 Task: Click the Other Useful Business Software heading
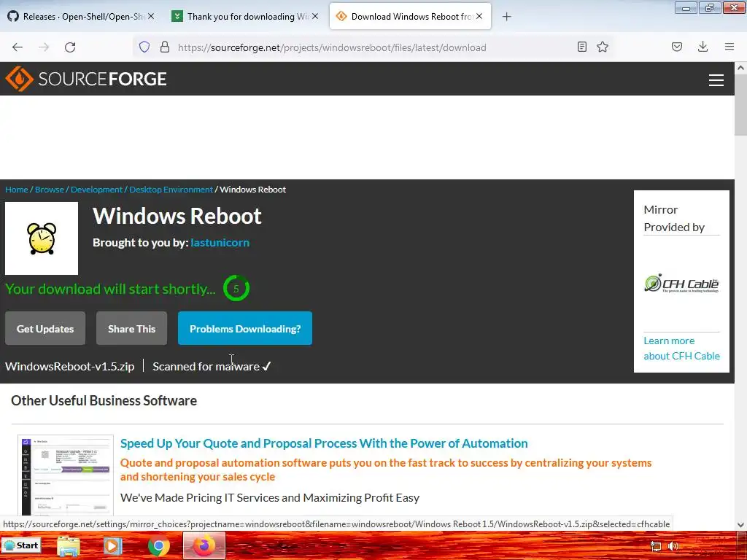(104, 400)
